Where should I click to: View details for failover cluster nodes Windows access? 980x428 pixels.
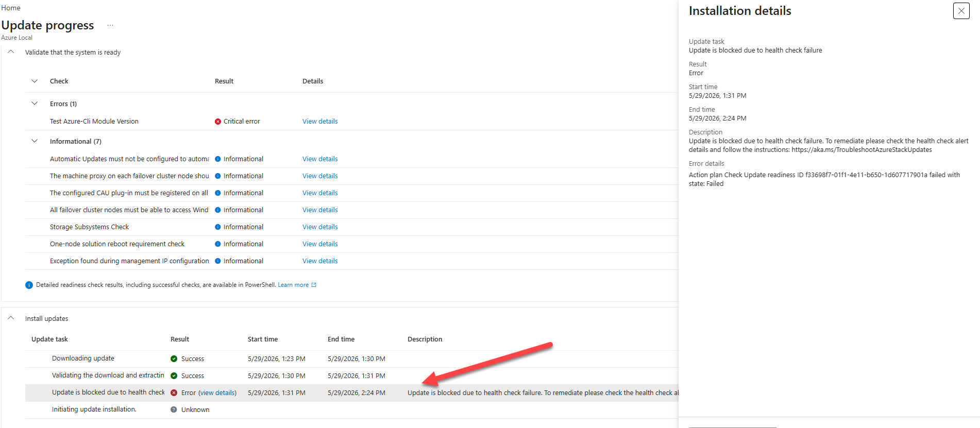[x=320, y=210]
